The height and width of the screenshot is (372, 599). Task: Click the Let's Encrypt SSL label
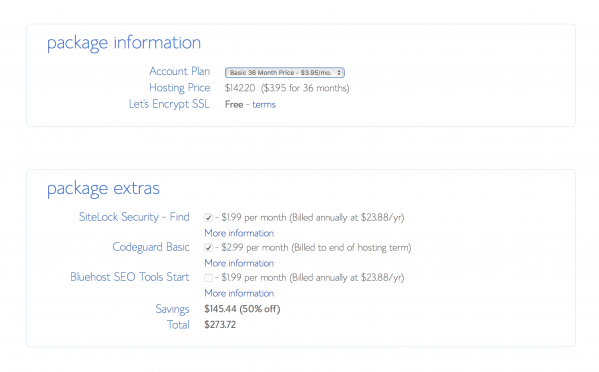pyautogui.click(x=169, y=104)
